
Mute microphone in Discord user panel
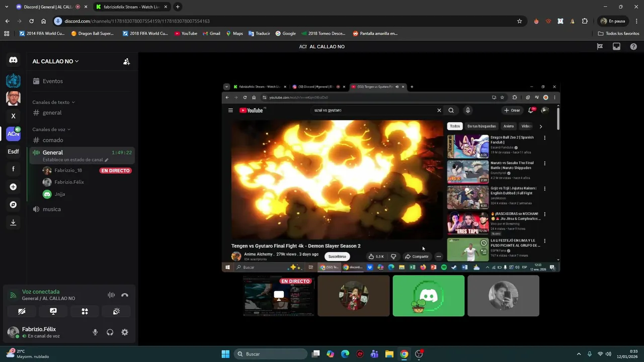click(95, 332)
